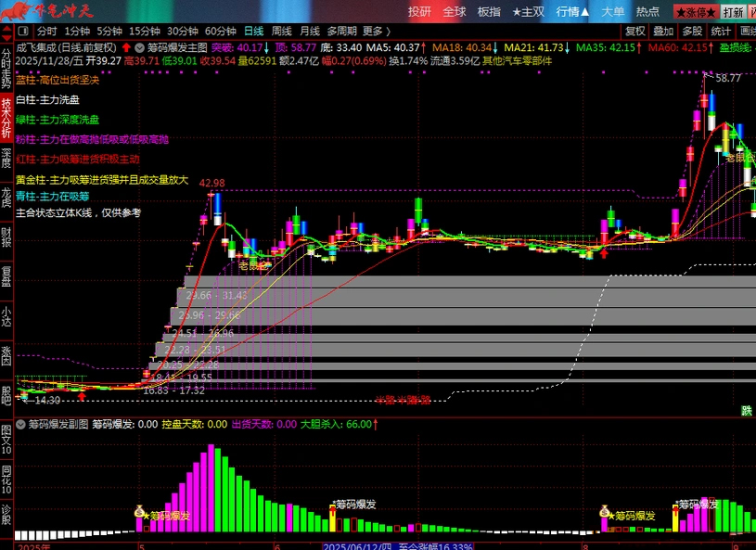
Task: Open the ★主双 menu
Action: [x=529, y=11]
